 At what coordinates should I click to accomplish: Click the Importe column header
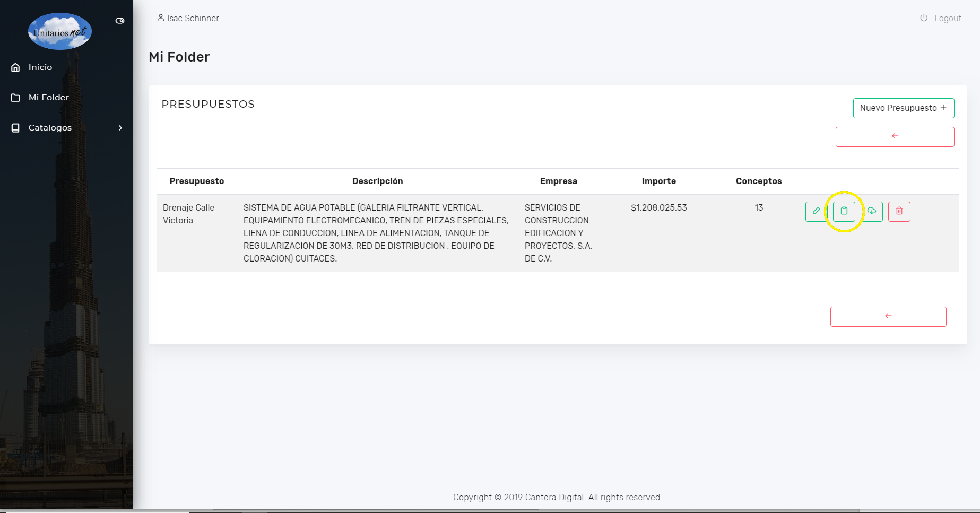pos(659,181)
